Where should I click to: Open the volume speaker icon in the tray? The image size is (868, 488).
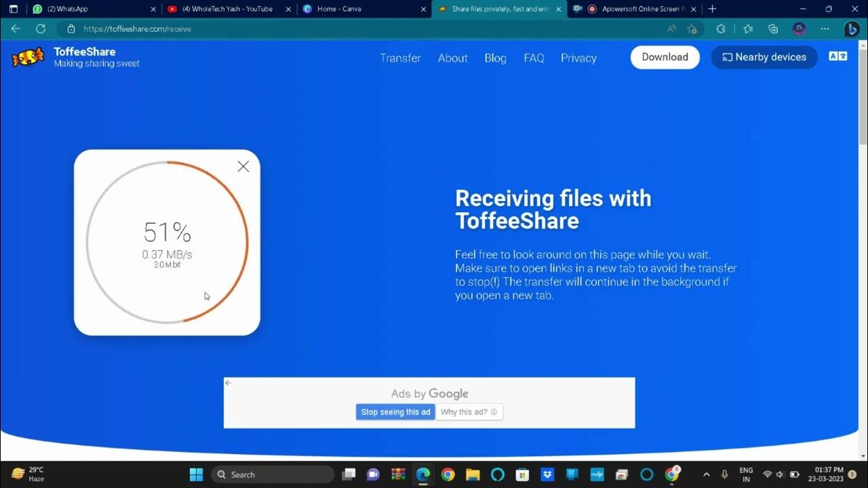(781, 474)
